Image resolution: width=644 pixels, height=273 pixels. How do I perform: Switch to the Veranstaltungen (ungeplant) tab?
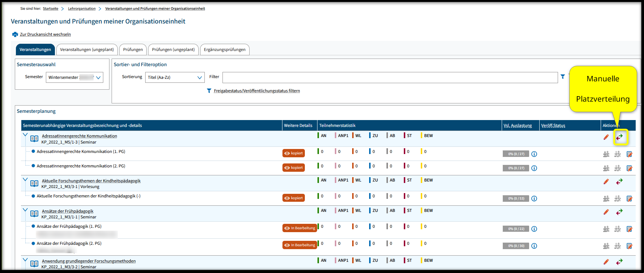click(x=87, y=50)
